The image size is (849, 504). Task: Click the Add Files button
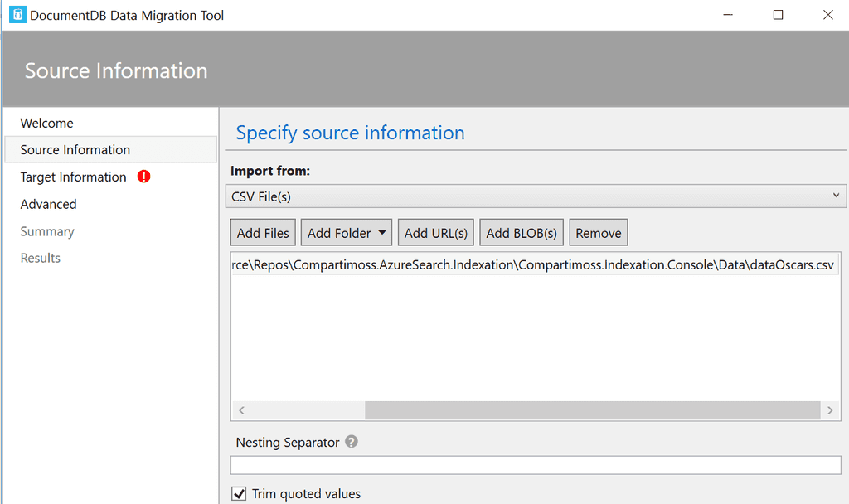tap(263, 233)
